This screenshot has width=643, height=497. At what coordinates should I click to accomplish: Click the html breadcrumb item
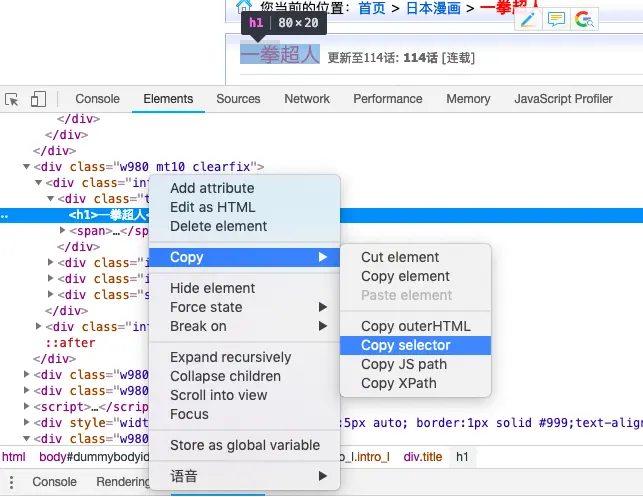coord(14,457)
